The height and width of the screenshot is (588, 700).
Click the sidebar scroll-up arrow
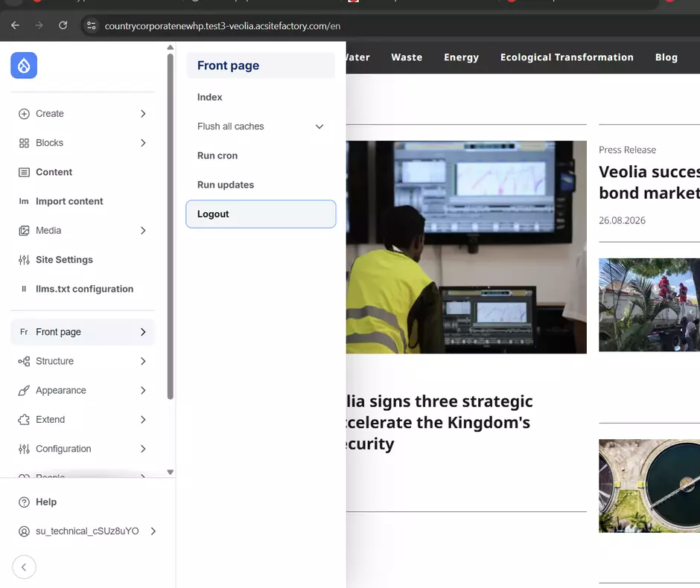[x=170, y=48]
